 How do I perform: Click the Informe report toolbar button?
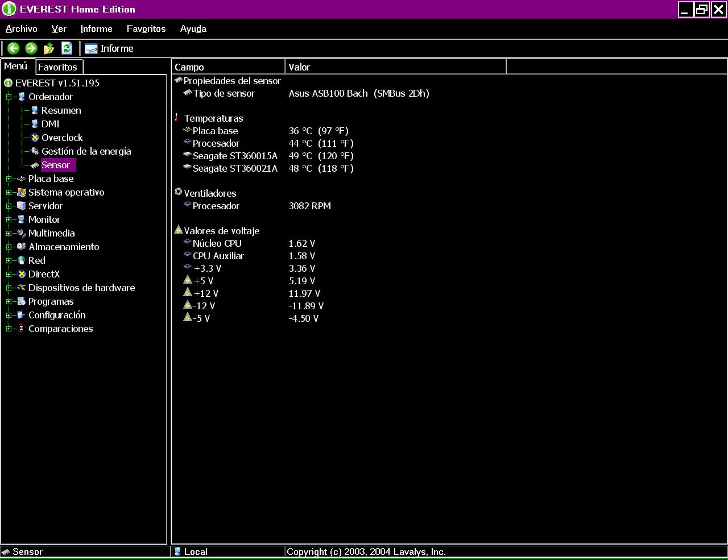(x=109, y=48)
